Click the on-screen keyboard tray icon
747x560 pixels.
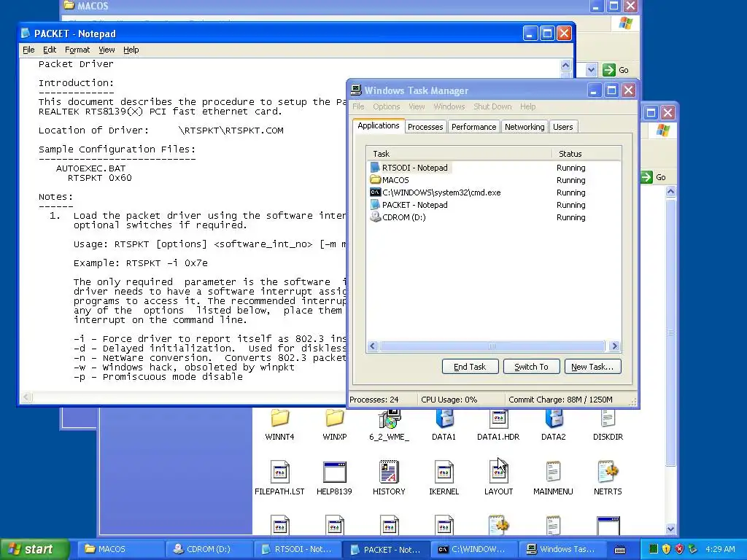click(x=620, y=550)
